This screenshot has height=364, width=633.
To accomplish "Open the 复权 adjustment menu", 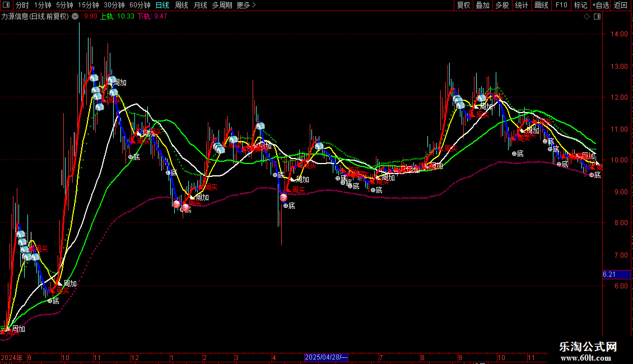I will 463,5.
